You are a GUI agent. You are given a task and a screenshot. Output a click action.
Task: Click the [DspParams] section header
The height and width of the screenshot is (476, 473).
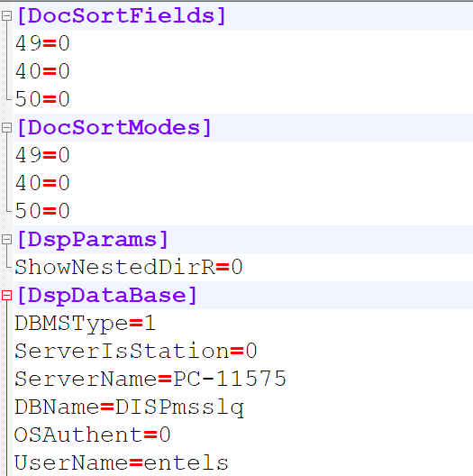click(x=93, y=240)
